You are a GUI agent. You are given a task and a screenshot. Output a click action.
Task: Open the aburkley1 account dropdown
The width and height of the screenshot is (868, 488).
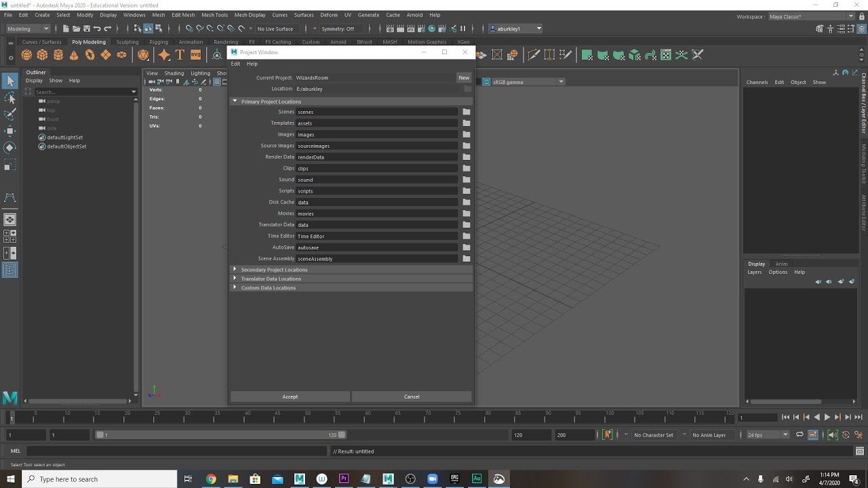pos(515,28)
